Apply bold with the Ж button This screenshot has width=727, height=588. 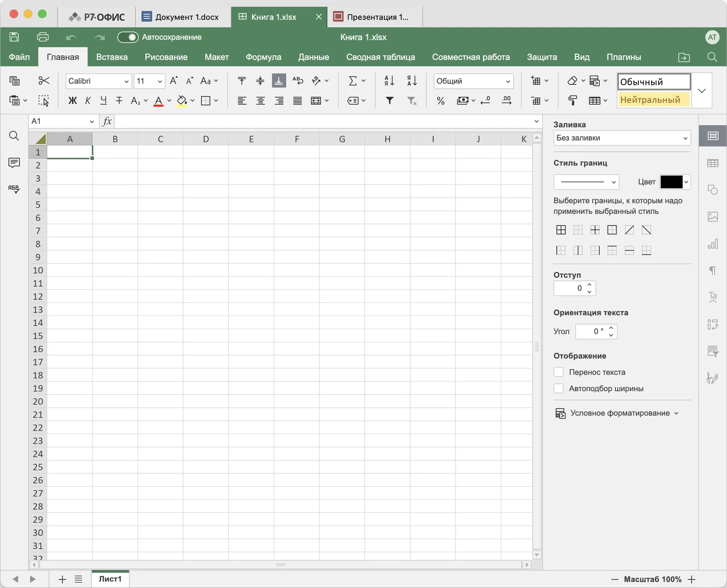[x=72, y=100]
